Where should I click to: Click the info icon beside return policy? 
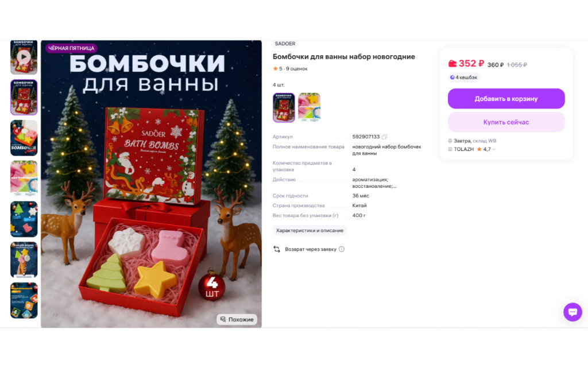(342, 249)
